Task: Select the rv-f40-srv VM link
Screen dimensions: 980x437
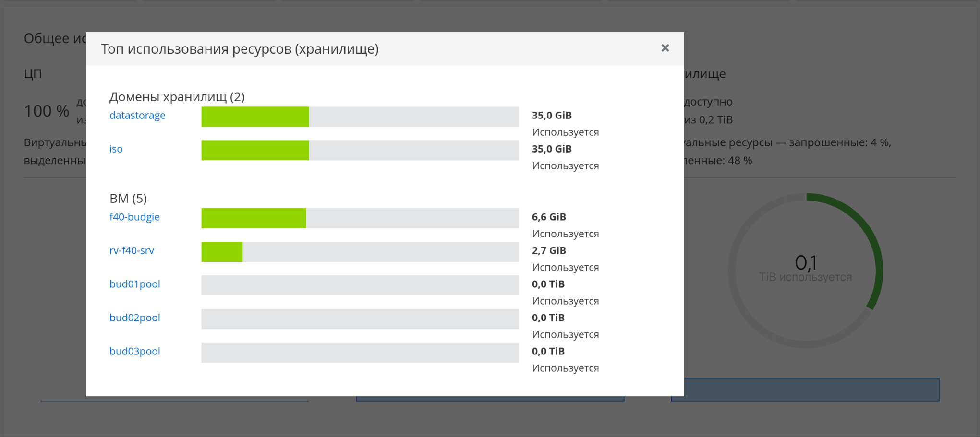Action: (132, 250)
